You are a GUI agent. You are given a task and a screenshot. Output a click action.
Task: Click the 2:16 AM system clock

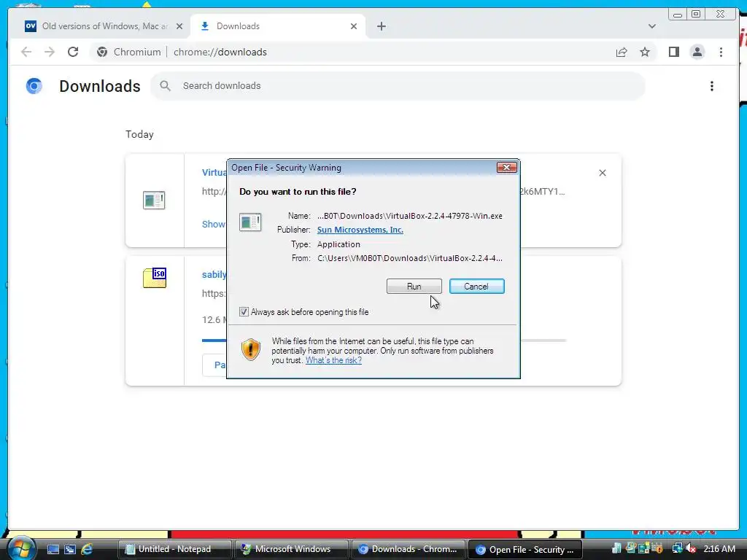coord(719,548)
